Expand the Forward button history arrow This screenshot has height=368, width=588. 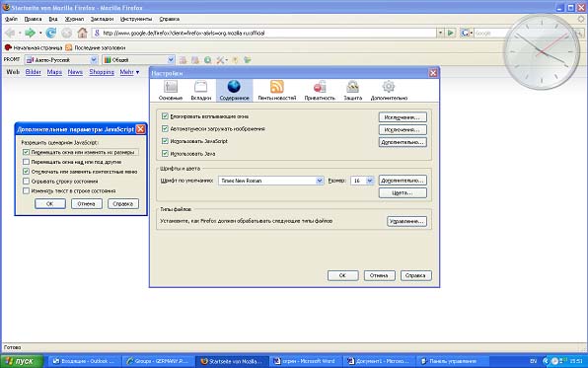coord(40,33)
